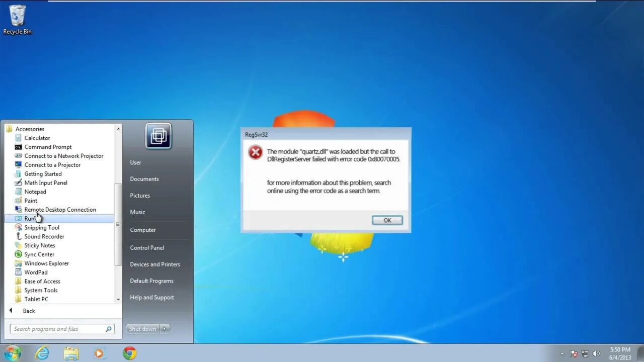Focus the Search programs and files box
The height and width of the screenshot is (362, 644).
pyautogui.click(x=62, y=329)
